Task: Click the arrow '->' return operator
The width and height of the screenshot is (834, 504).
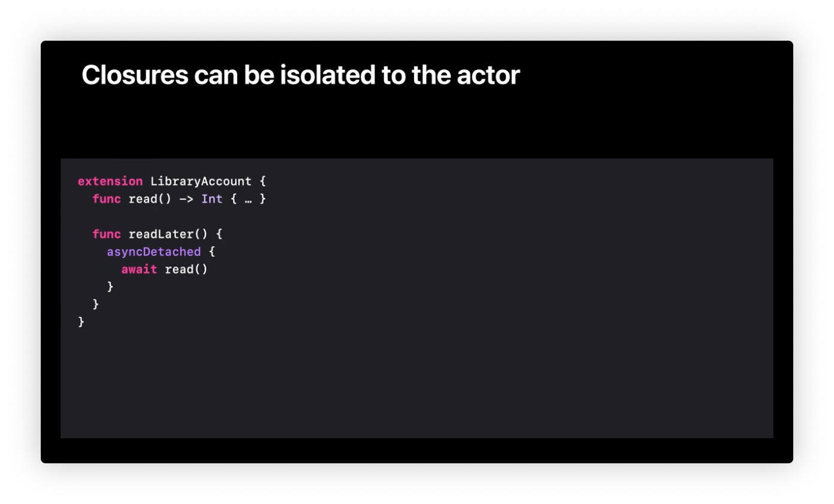Action: click(186, 199)
